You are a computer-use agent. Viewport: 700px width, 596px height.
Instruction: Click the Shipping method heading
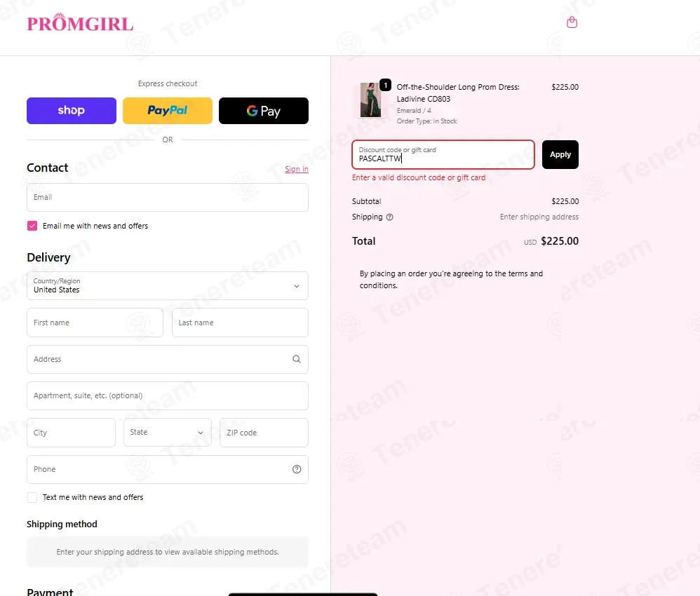pos(62,524)
